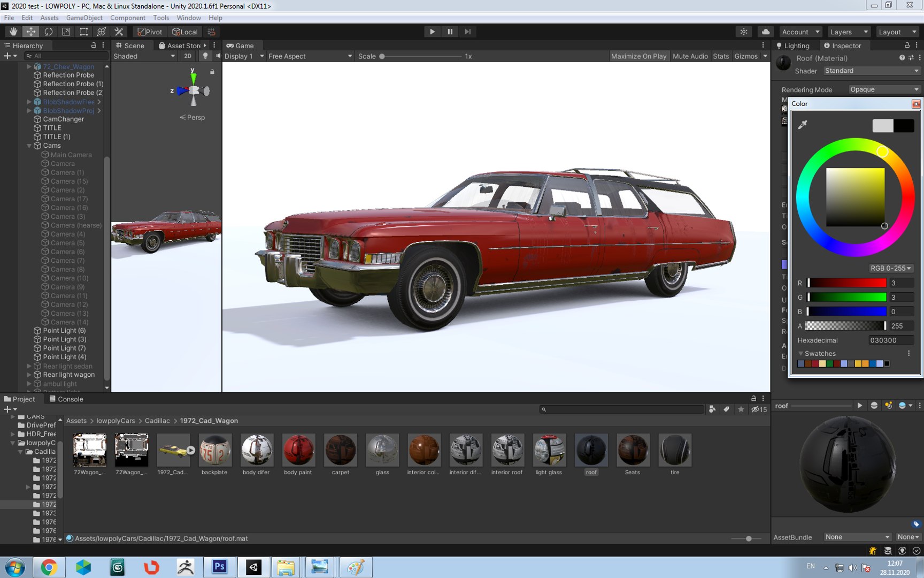924x578 pixels.
Task: Select the glass material asset
Action: point(382,454)
